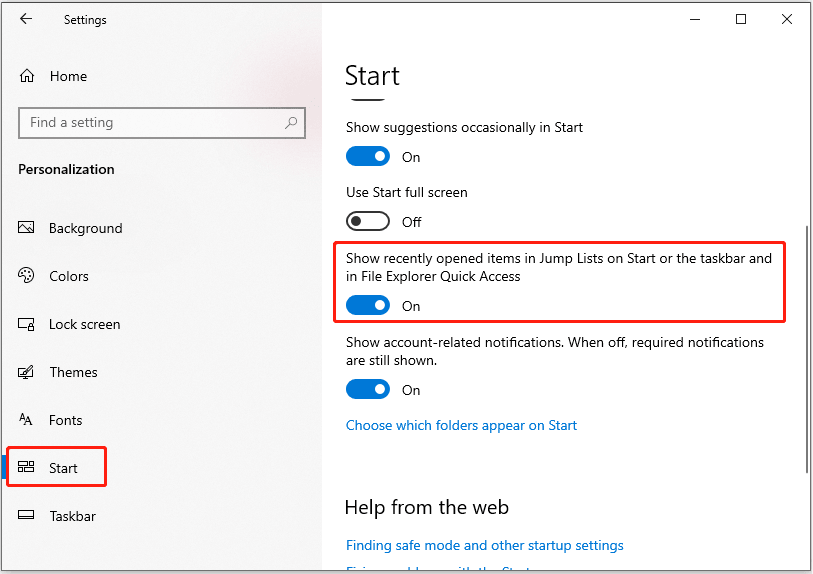Click the search magnifier icon
Image resolution: width=813 pixels, height=574 pixels.
(291, 123)
